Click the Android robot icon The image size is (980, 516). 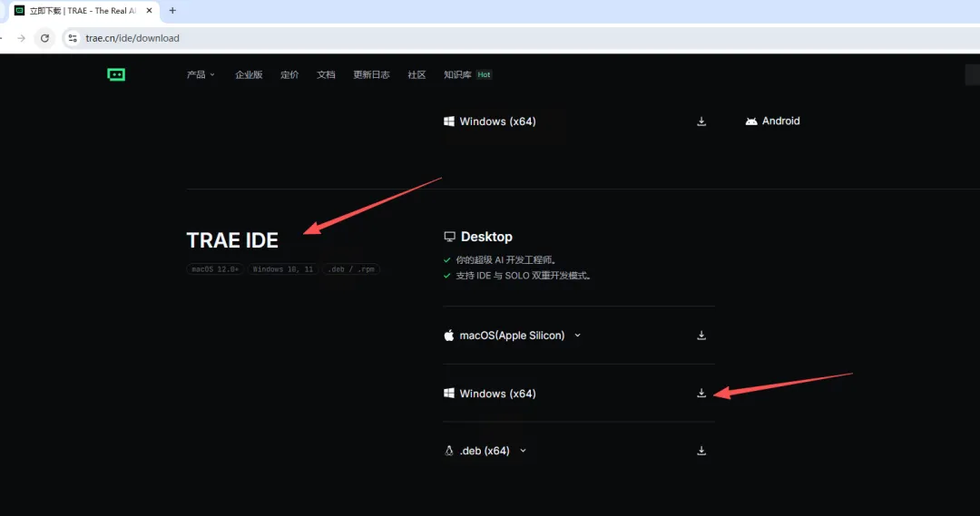[751, 122]
